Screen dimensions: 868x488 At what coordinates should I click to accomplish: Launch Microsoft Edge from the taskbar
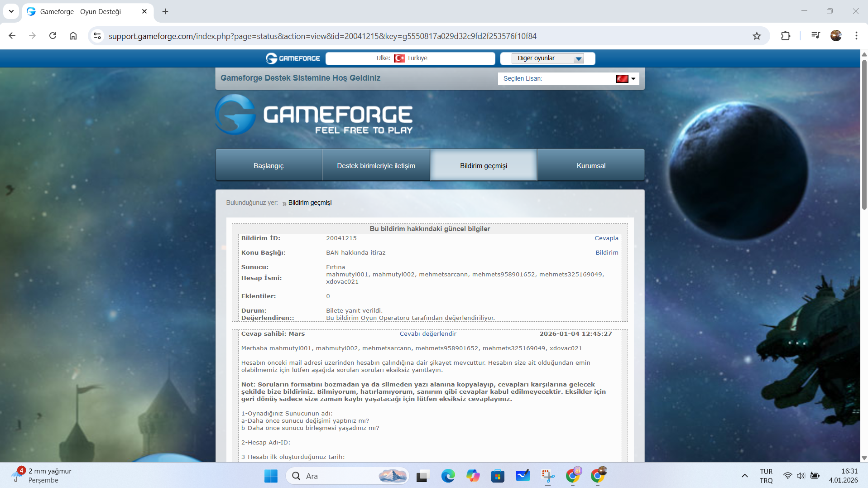click(x=448, y=476)
